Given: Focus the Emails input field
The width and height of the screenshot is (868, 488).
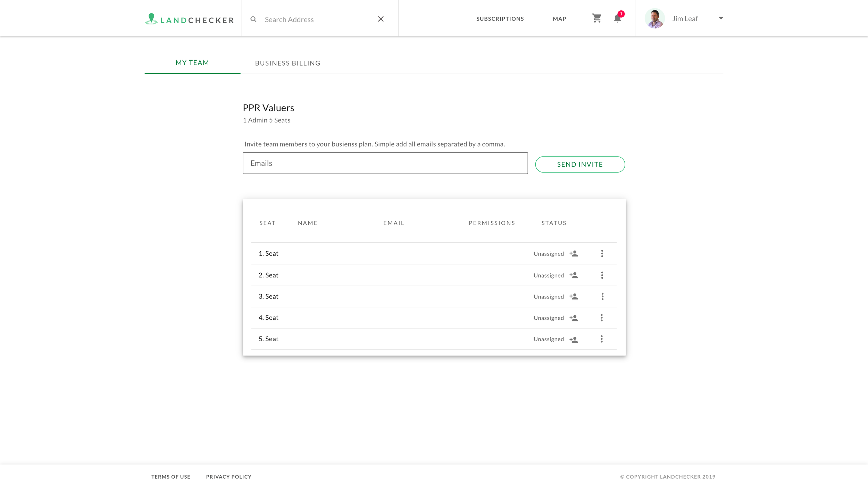Looking at the screenshot, I should [x=385, y=163].
